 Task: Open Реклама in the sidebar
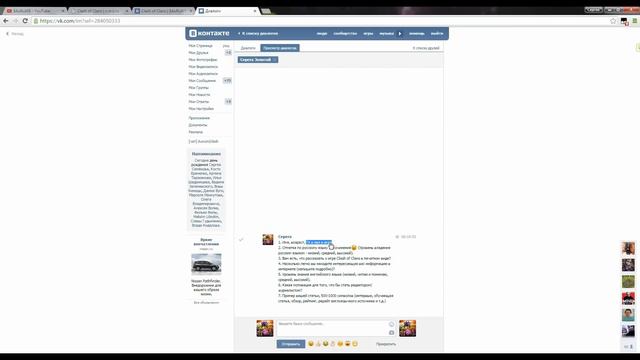(196, 132)
